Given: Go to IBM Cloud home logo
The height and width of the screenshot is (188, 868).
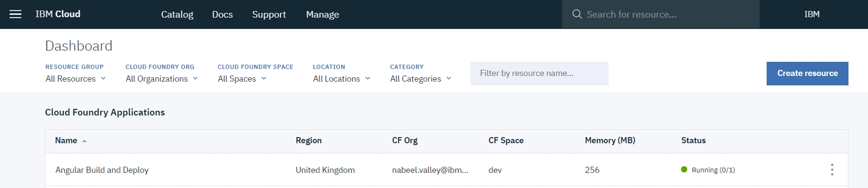Looking at the screenshot, I should (58, 14).
